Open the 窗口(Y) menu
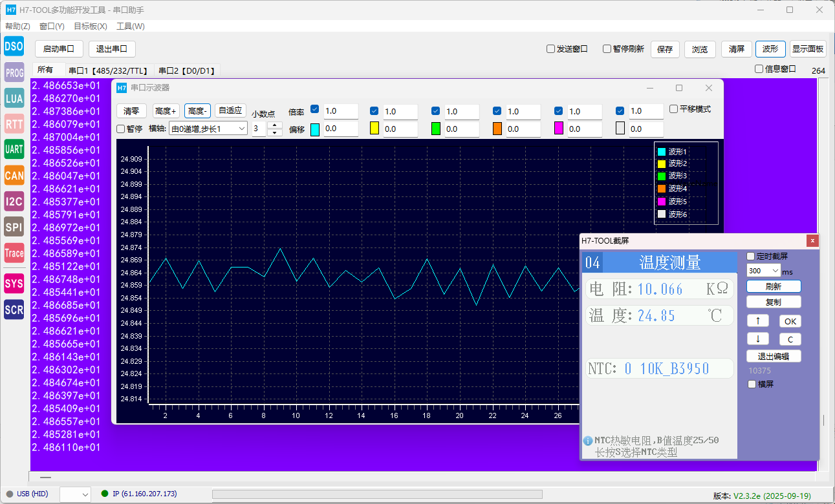This screenshot has height=504, width=835. click(52, 26)
